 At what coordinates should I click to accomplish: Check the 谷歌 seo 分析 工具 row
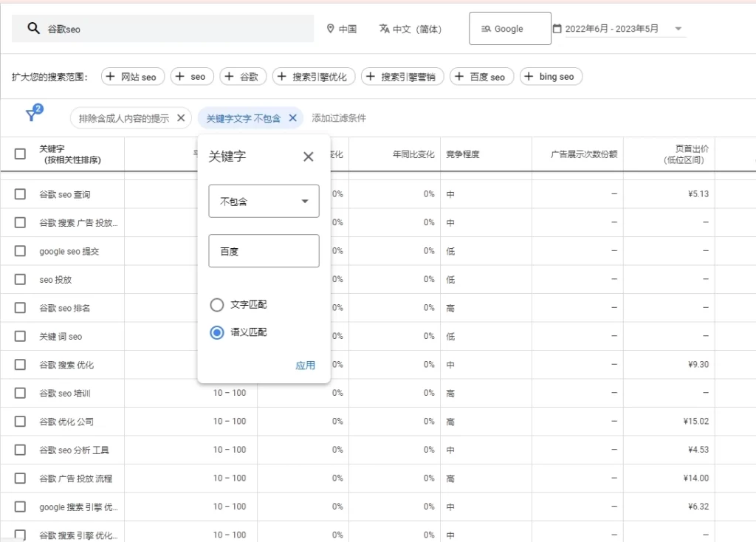tap(20, 450)
